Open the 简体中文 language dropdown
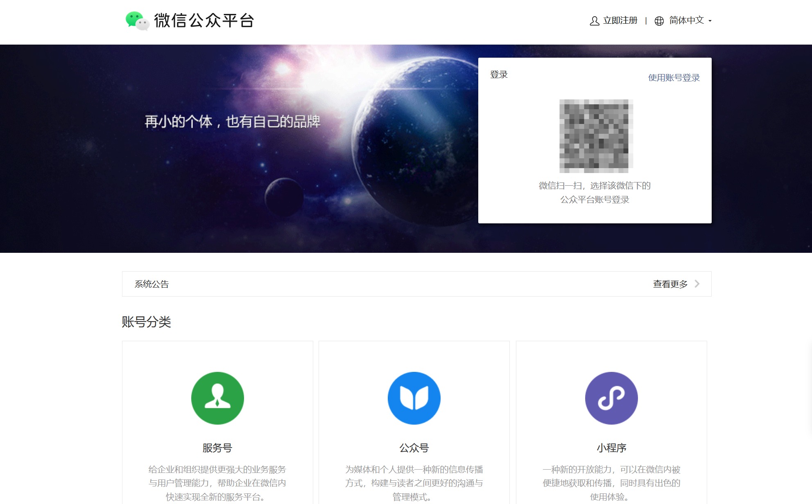This screenshot has width=812, height=504. (686, 20)
